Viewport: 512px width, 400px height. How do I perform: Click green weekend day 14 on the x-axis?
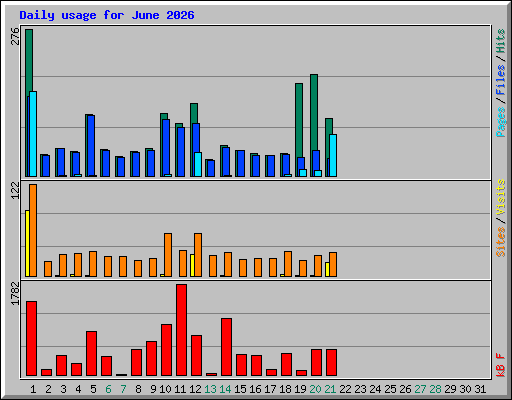(x=225, y=389)
